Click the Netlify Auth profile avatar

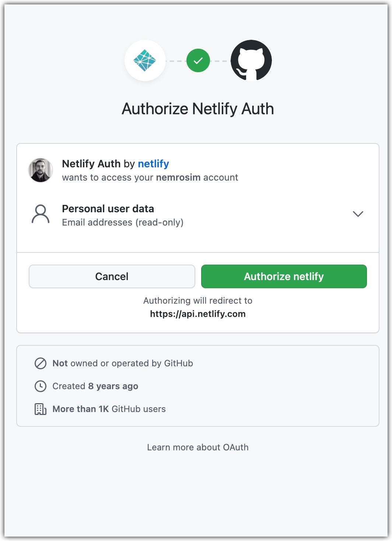click(41, 170)
